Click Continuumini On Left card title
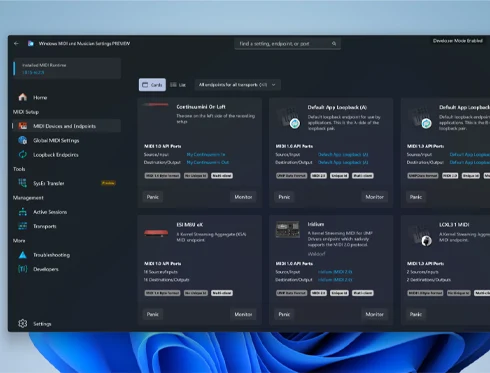This screenshot has height=373, width=490. point(201,107)
